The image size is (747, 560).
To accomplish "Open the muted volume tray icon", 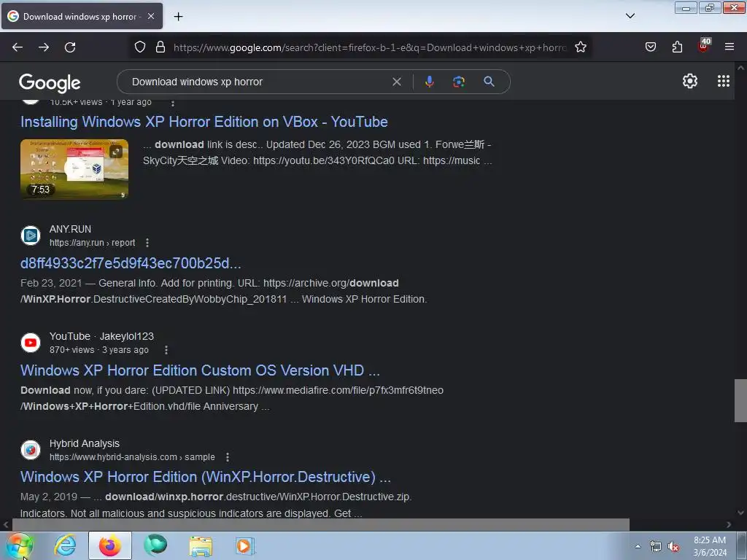I will (673, 546).
